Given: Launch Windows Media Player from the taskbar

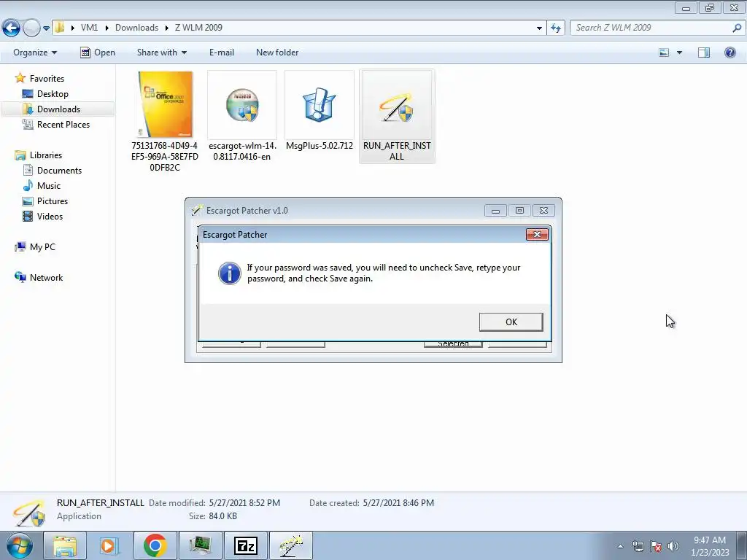Looking at the screenshot, I should 108,545.
